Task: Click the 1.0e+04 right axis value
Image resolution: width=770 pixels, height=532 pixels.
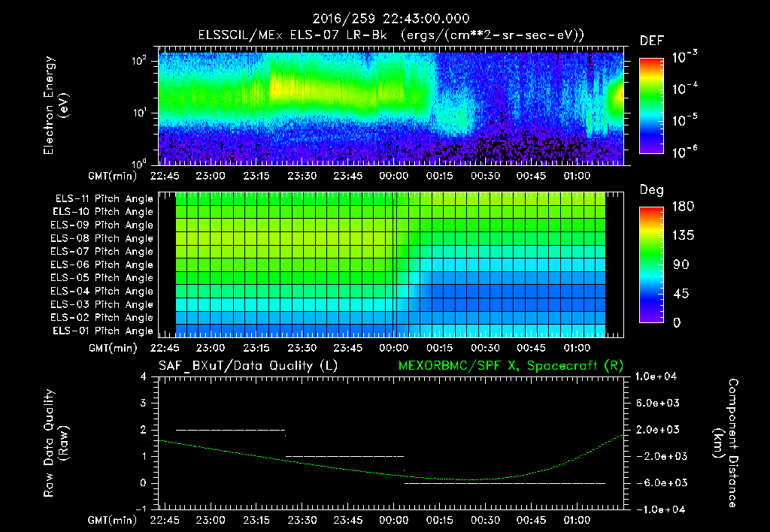Action: pos(656,376)
